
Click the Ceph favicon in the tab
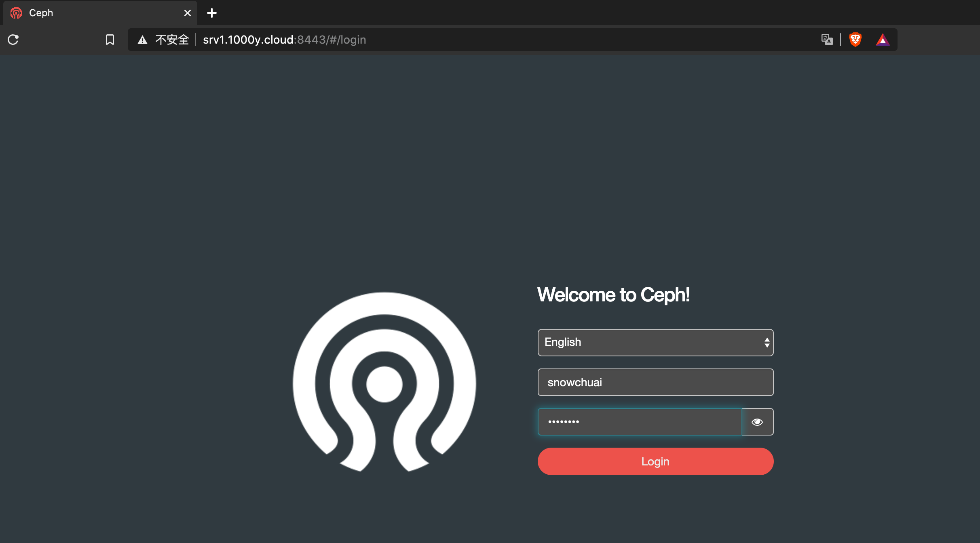click(x=16, y=13)
